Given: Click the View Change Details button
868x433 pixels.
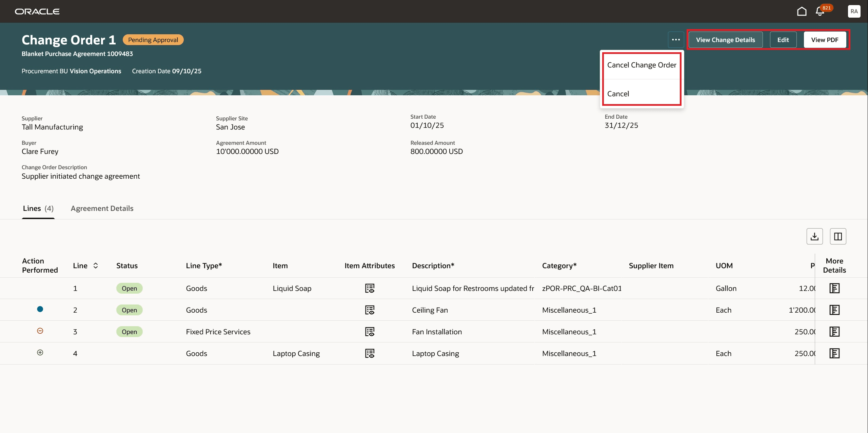Looking at the screenshot, I should [x=726, y=40].
